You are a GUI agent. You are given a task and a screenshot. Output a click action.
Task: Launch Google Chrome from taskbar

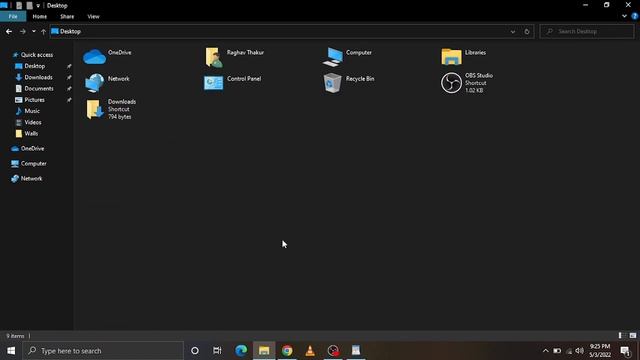[x=287, y=351]
